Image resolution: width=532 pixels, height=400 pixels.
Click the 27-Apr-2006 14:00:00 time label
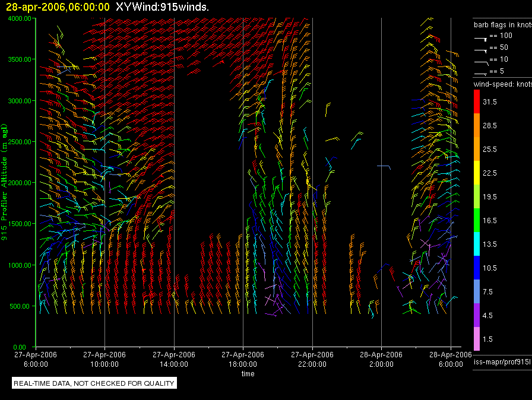(174, 359)
